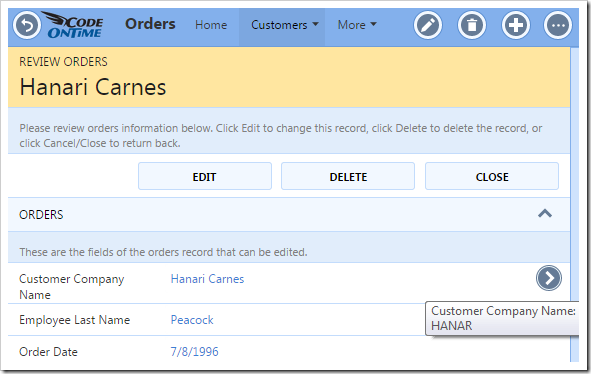Click the EDIT button
The width and height of the screenshot is (591, 374).
pos(205,176)
